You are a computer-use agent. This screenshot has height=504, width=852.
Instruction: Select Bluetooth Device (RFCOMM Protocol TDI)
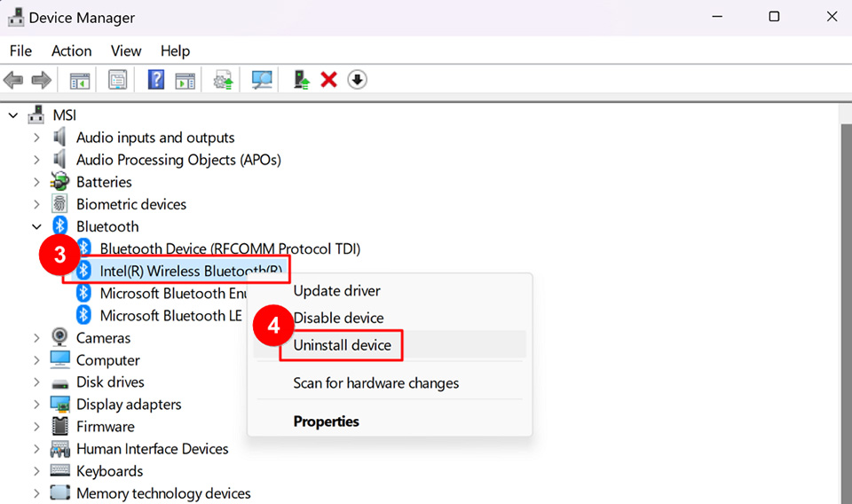[230, 248]
